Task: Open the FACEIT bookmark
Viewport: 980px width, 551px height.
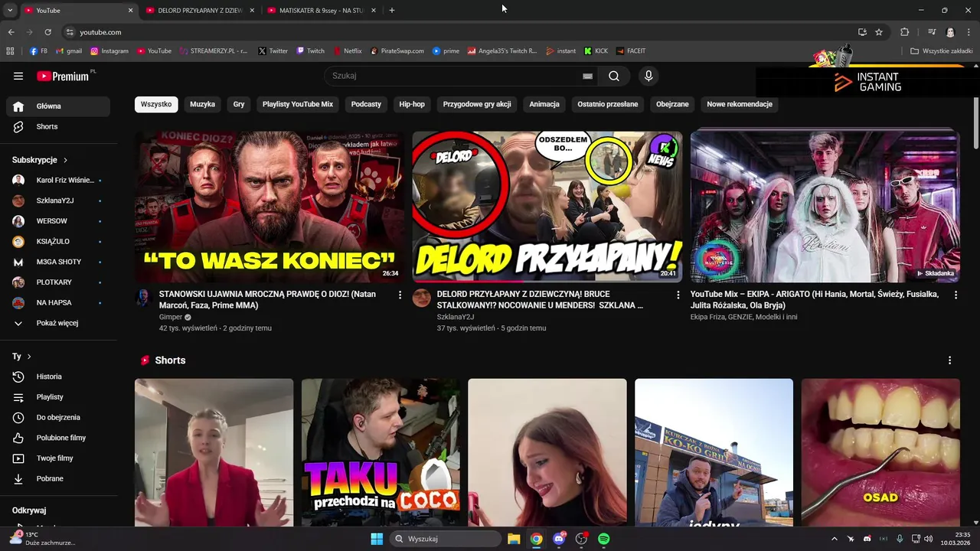Action: tap(631, 51)
